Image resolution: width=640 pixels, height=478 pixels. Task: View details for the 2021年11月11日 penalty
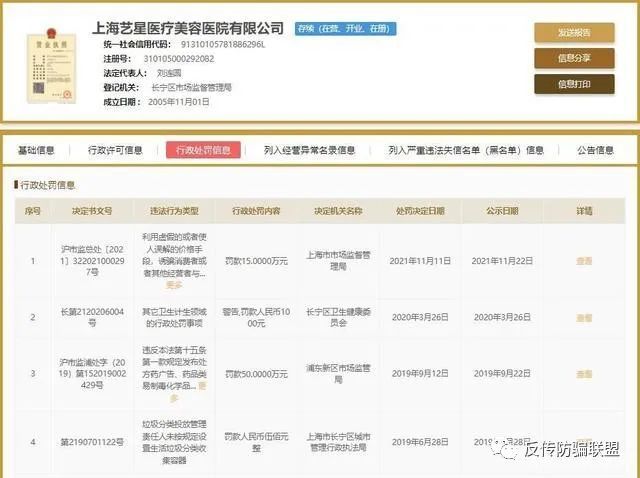coord(584,261)
